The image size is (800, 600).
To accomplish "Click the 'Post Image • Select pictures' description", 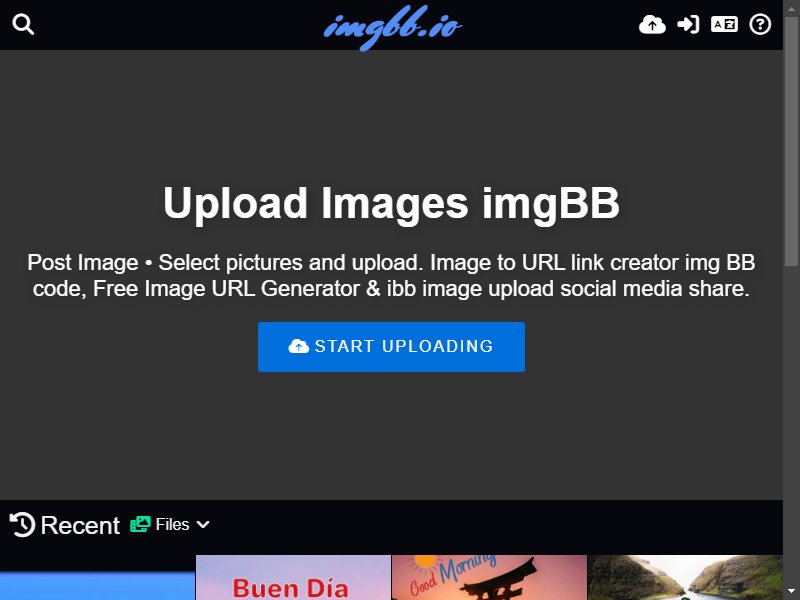I will pos(391,276).
